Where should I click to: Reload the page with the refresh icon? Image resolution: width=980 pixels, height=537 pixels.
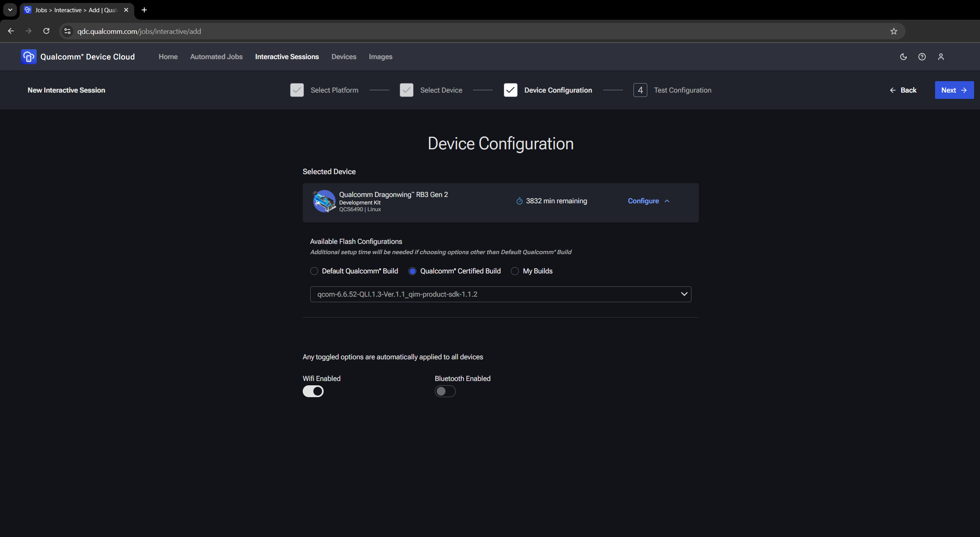[x=46, y=31]
